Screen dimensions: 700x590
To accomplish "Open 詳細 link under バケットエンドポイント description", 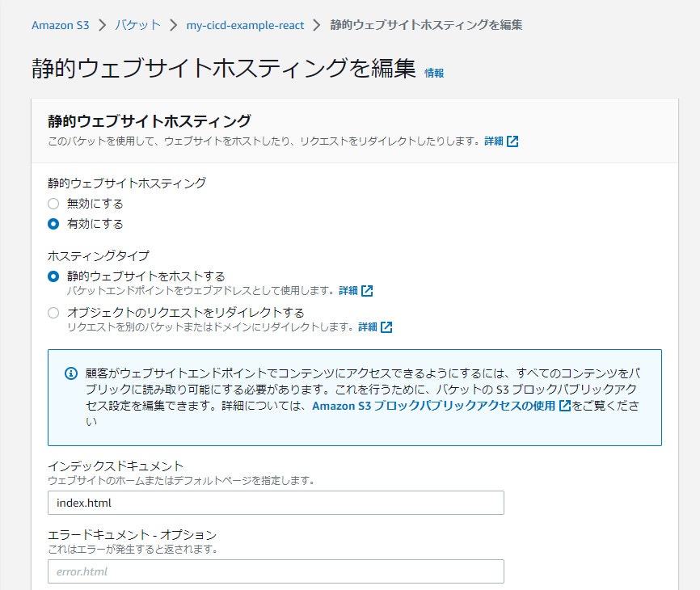I will coord(348,290).
